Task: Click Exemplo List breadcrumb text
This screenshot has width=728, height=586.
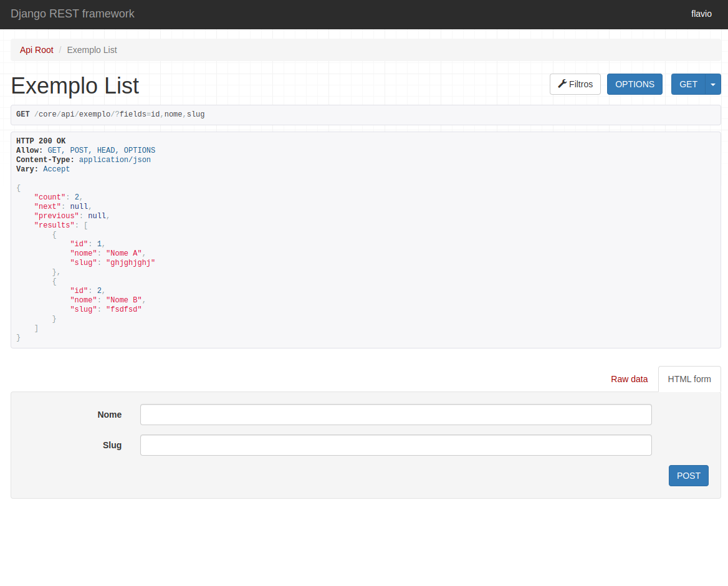Action: pos(92,50)
